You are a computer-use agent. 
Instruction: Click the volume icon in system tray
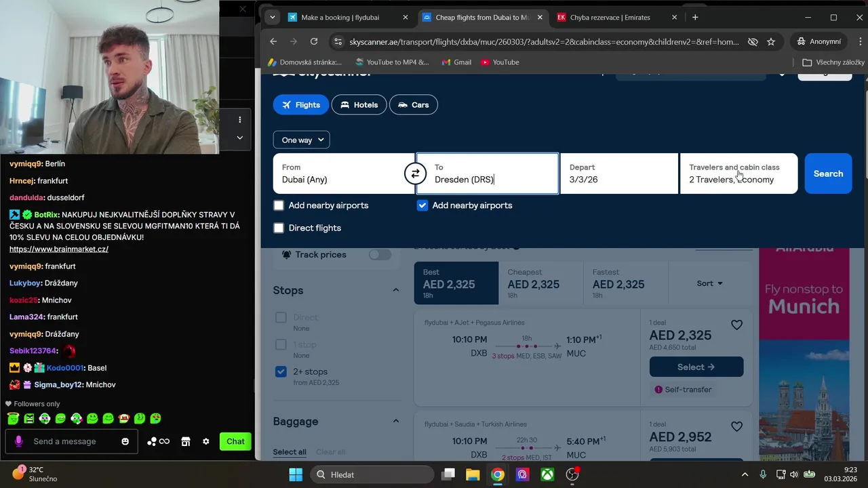pyautogui.click(x=794, y=474)
